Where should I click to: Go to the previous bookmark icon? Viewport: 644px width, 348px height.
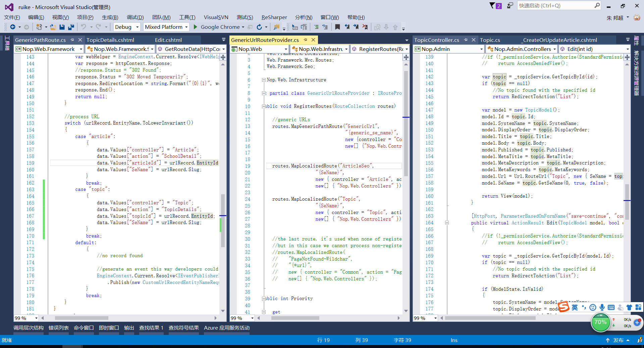pyautogui.click(x=347, y=27)
